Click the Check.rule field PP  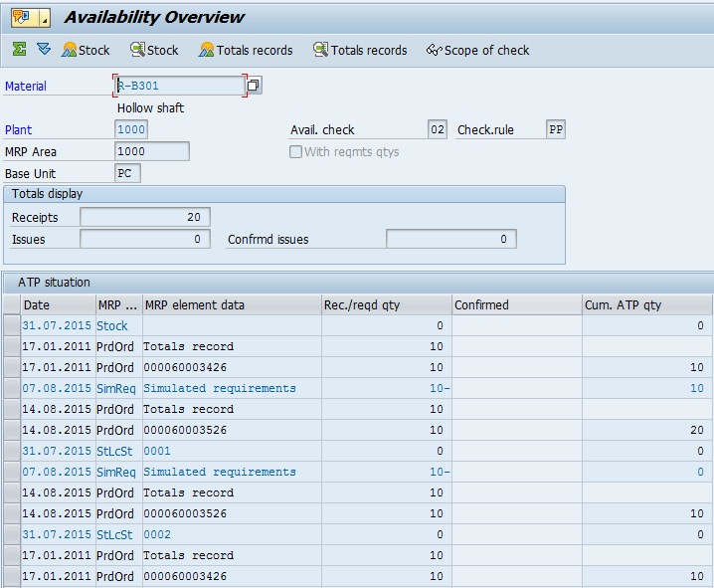(x=556, y=129)
